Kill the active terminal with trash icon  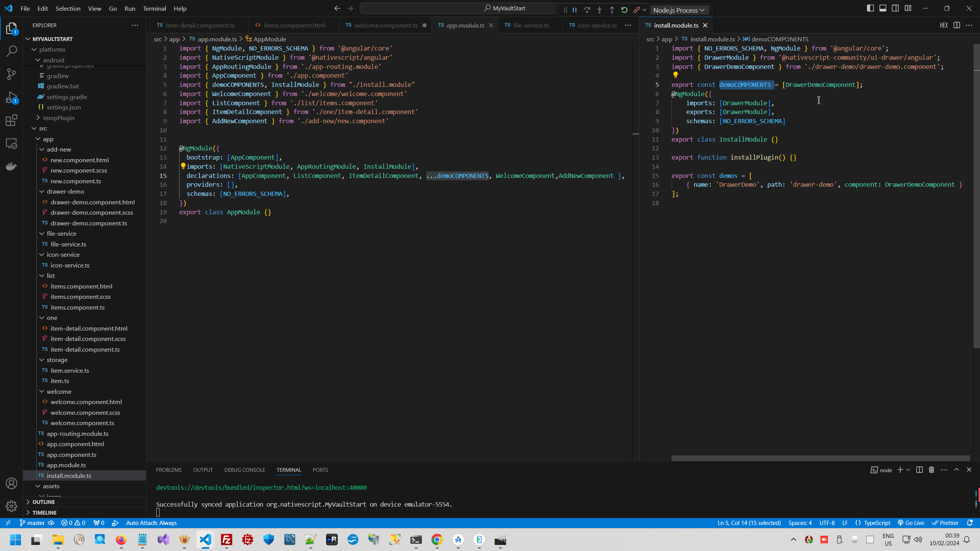pyautogui.click(x=931, y=469)
